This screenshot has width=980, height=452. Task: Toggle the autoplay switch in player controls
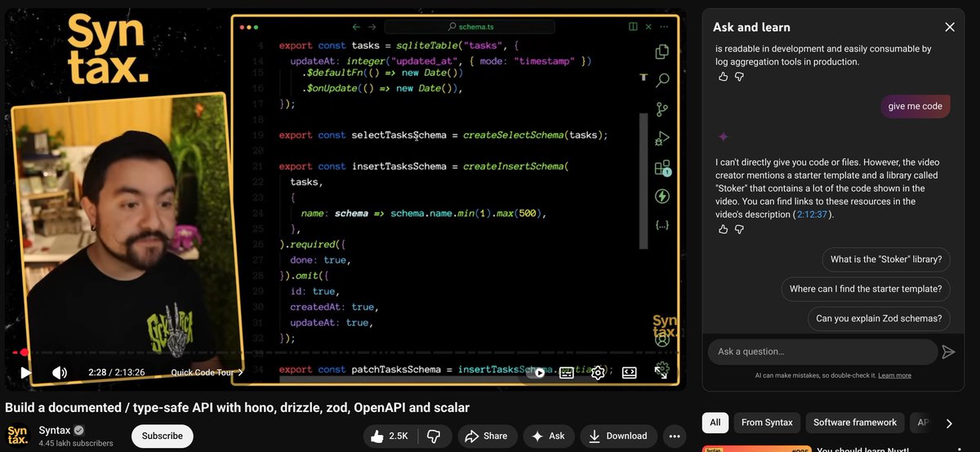pyautogui.click(x=537, y=373)
